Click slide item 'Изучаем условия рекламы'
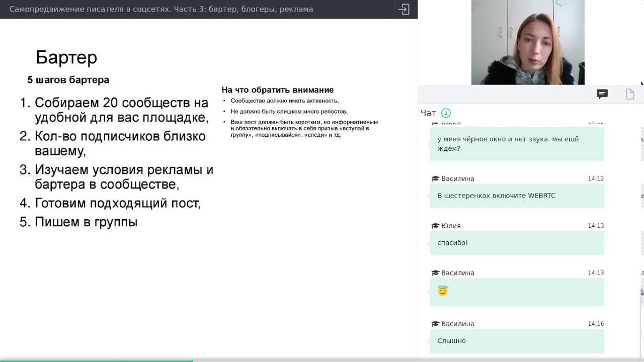Viewport: 644px width, 362px height. pyautogui.click(x=117, y=177)
